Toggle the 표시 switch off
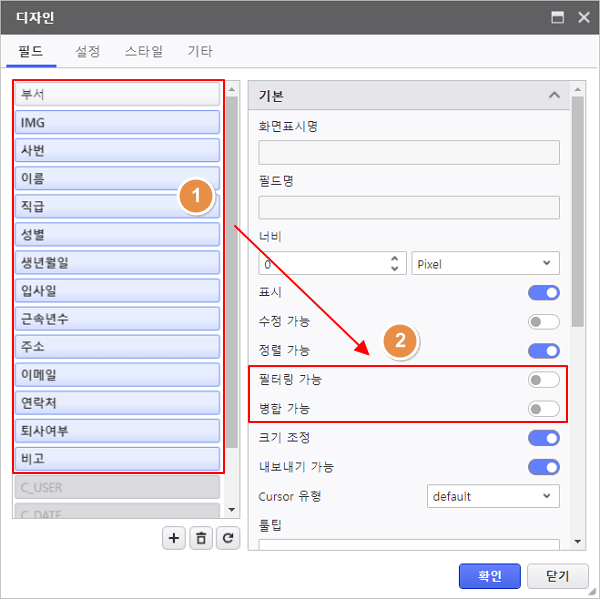600x599 pixels. (543, 293)
